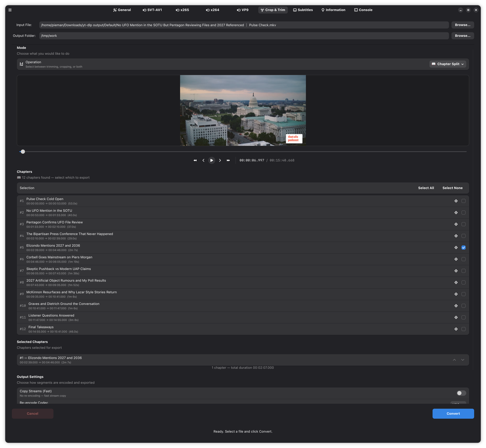Open the hamburger menu icon
The image size is (486, 448).
coord(10,10)
